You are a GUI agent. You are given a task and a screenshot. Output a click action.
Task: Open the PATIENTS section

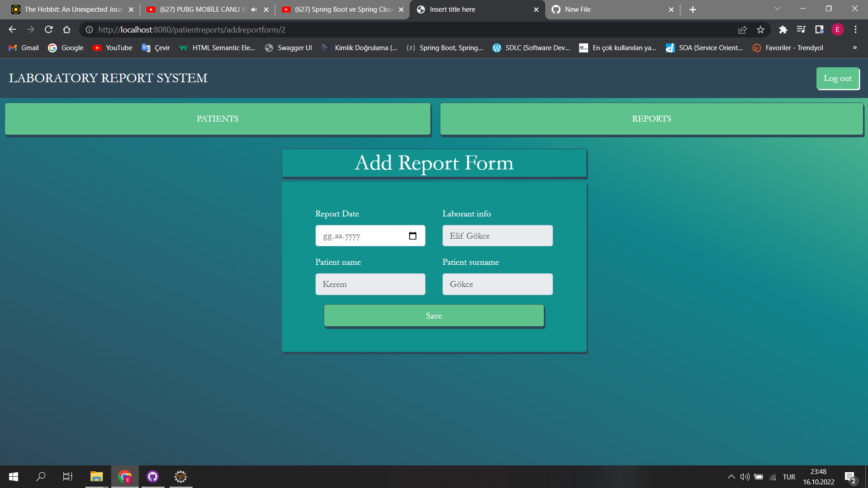click(x=217, y=118)
